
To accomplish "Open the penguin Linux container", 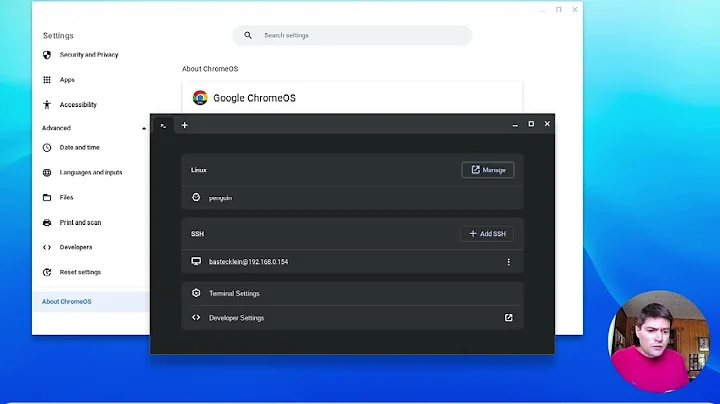I will (x=352, y=198).
